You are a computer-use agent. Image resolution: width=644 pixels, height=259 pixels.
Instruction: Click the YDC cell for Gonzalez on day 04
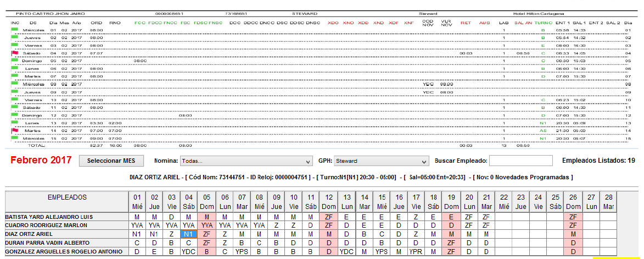pos(189,251)
